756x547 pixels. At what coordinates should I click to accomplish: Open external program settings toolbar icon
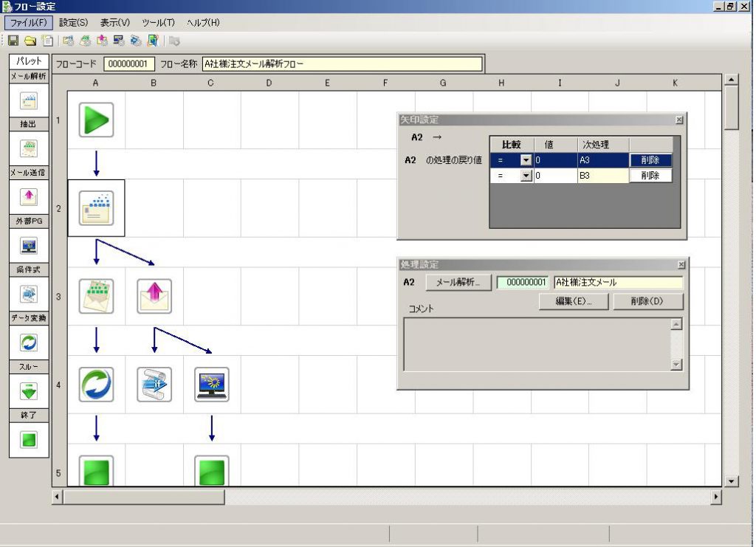(119, 41)
